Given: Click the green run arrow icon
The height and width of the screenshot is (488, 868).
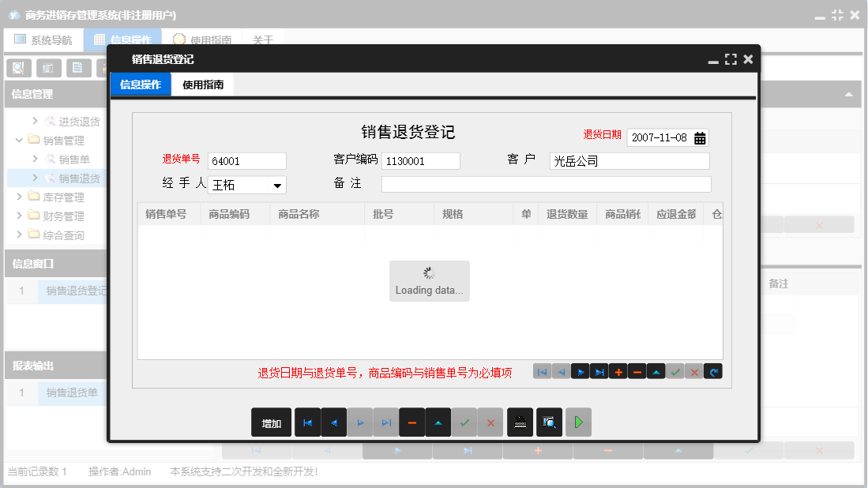Looking at the screenshot, I should [577, 422].
